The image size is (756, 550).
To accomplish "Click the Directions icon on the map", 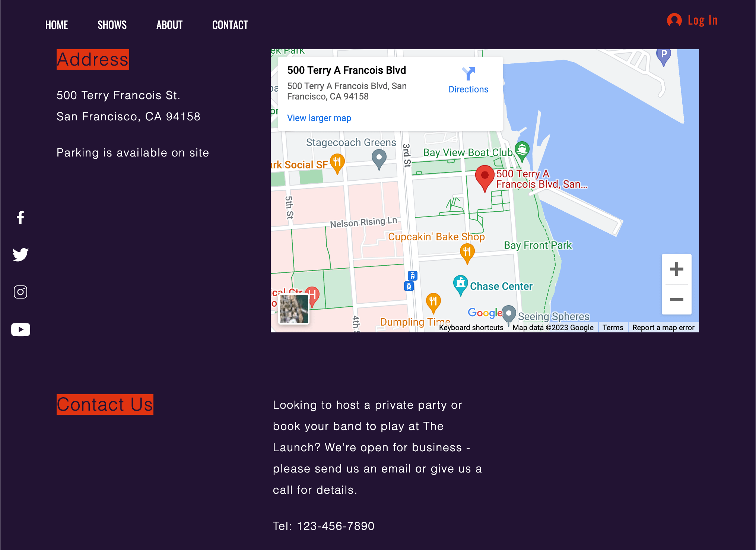I will pyautogui.click(x=468, y=73).
